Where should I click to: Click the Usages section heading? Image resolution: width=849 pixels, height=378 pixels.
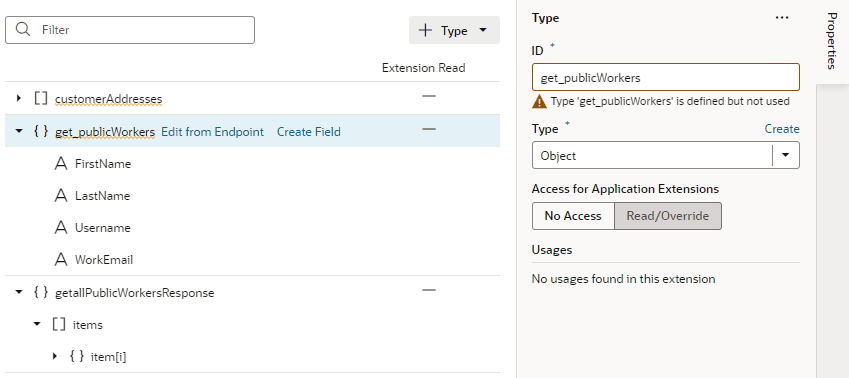(552, 250)
